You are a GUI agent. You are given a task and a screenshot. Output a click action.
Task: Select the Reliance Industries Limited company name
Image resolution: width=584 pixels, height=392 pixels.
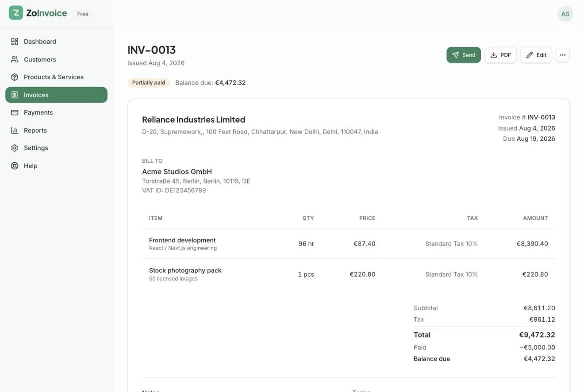(x=193, y=119)
